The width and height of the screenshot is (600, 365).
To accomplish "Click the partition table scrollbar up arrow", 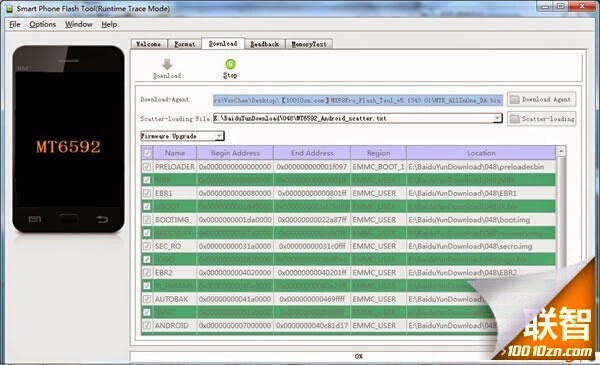I will point(561,151).
